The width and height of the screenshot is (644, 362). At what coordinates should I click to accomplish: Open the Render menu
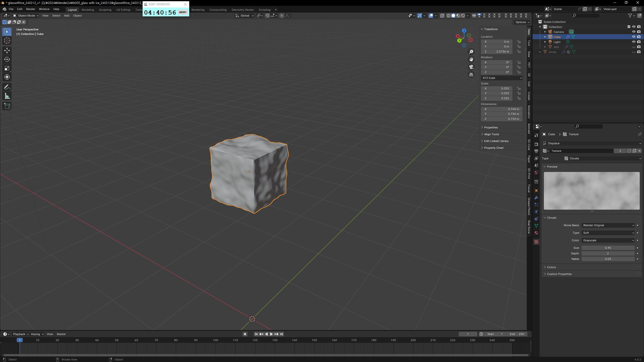point(30,9)
